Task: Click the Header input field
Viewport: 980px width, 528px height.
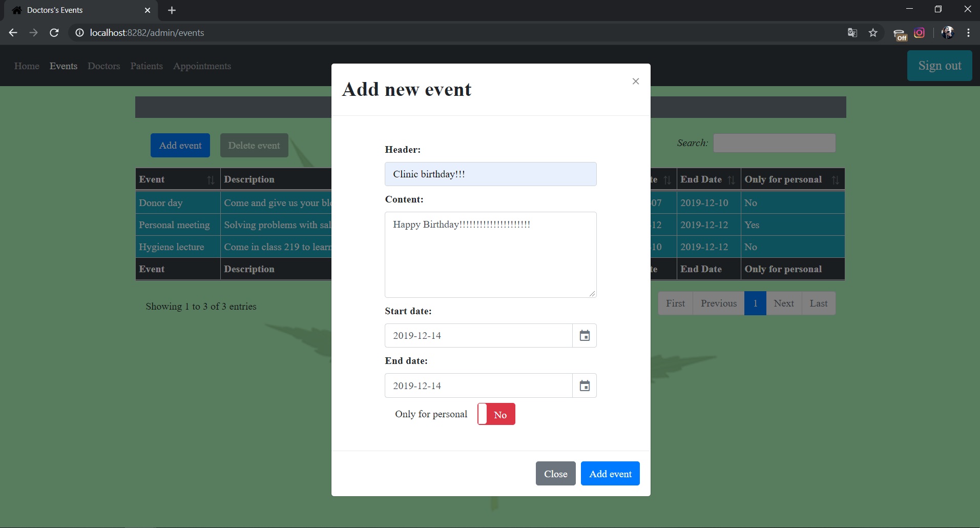Action: 491,174
